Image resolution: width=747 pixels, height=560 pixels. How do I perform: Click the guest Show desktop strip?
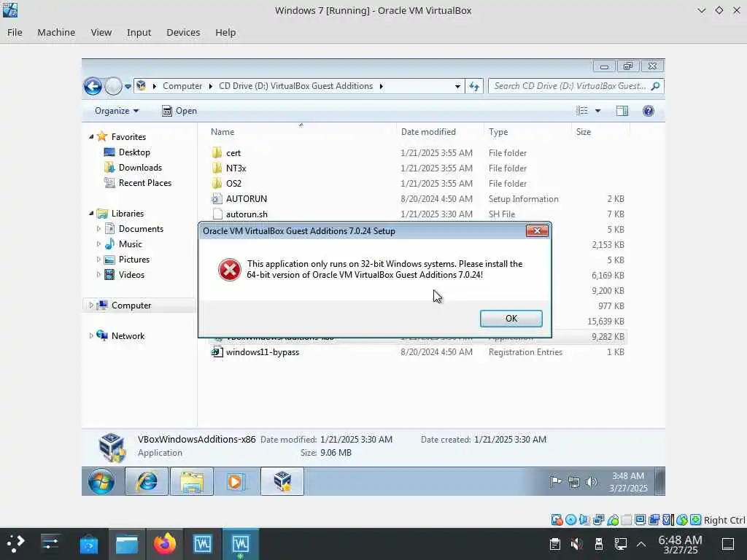pos(659,481)
